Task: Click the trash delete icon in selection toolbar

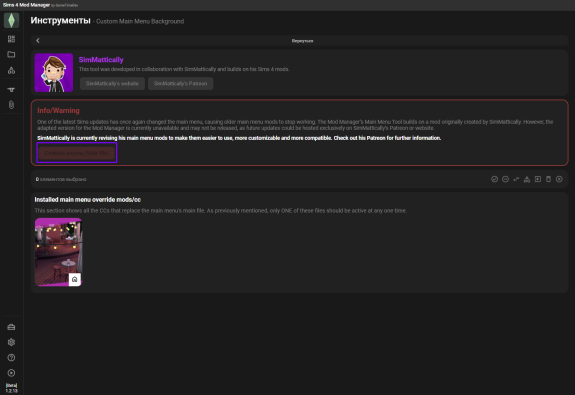Action: 548,179
